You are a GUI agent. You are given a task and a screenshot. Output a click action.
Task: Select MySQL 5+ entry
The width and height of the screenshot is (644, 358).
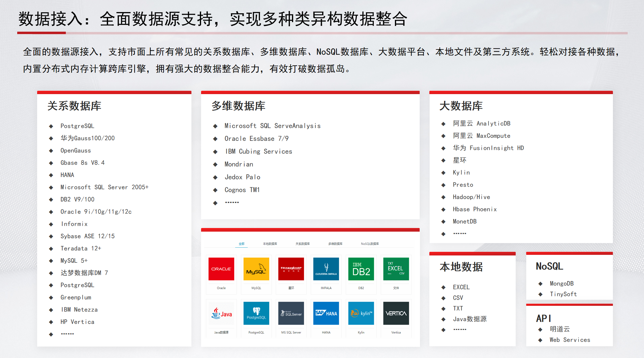click(x=74, y=261)
